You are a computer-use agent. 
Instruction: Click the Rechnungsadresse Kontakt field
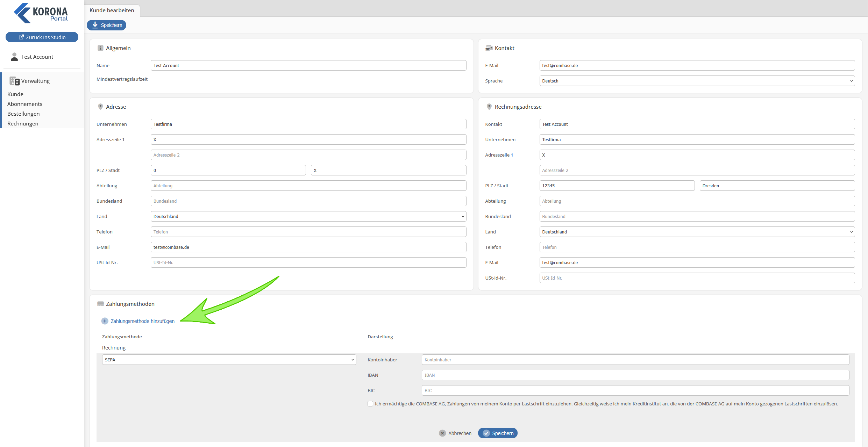pos(697,124)
